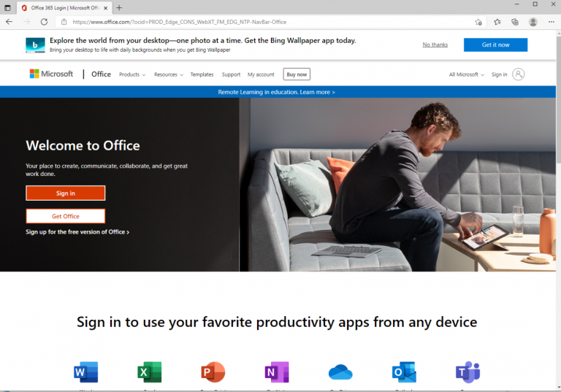
Task: Open the browser Favorites star icon
Action: pyautogui.click(x=497, y=22)
